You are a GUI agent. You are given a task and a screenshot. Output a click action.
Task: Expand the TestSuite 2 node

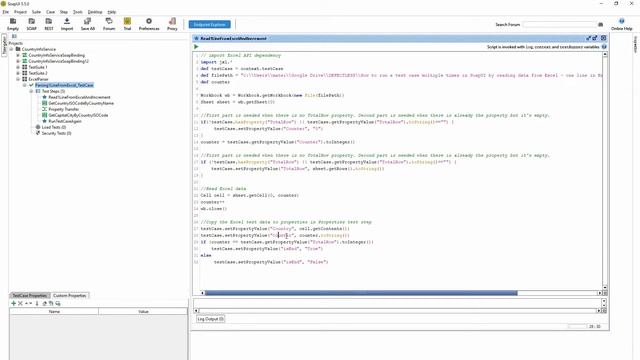[x=18, y=73]
